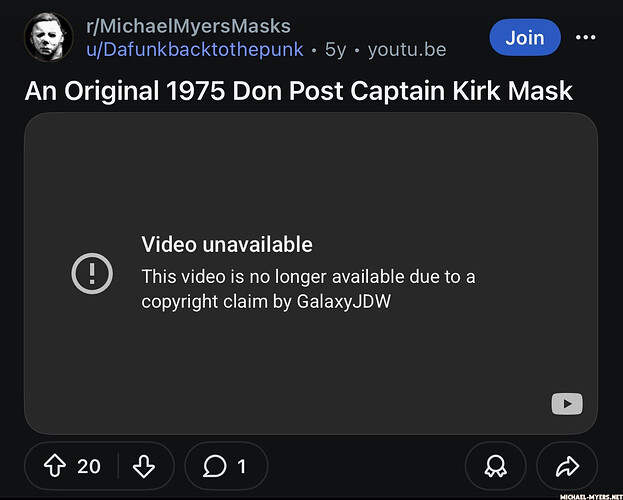Open the post title about Don Post mask
This screenshot has height=500, width=623.
coord(299,91)
